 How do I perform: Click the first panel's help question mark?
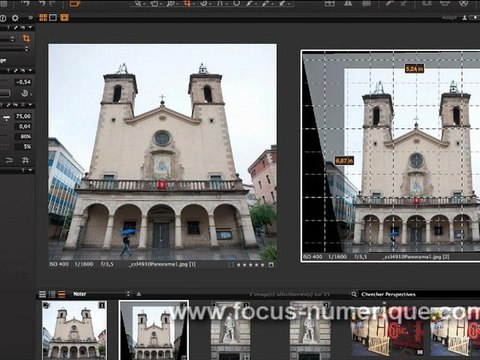click(8, 28)
